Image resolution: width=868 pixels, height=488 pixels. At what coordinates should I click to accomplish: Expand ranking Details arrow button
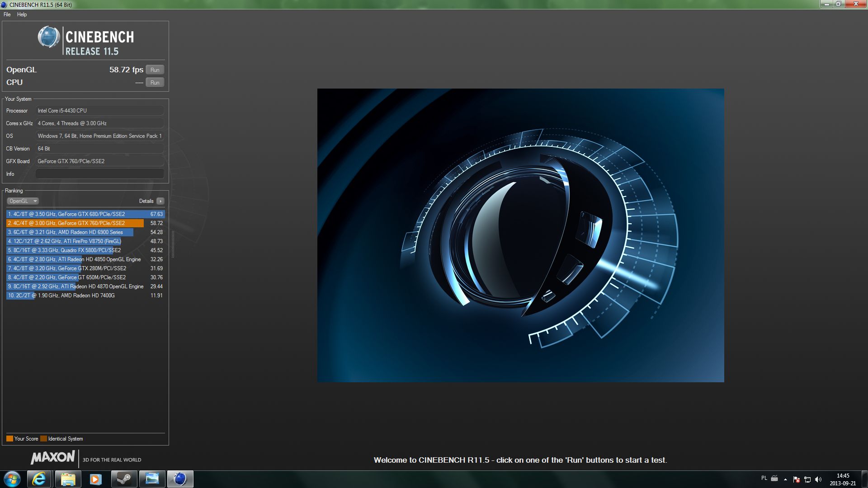tap(160, 201)
